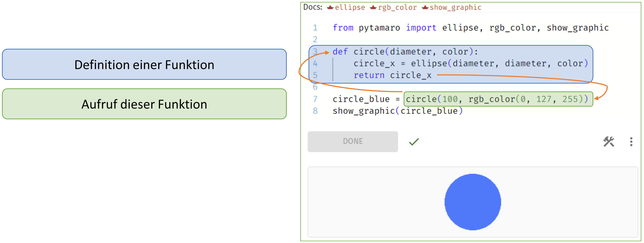Click 'rgb_color(0, 127, 255)' call on line 7
The height and width of the screenshot is (243, 644).
tap(526, 99)
